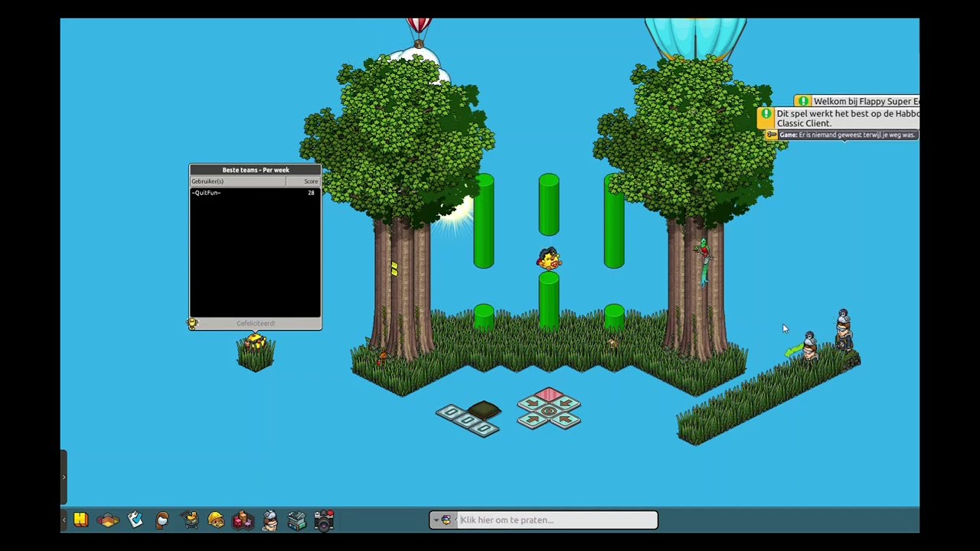Open the chat style dropdown arrow

436,520
